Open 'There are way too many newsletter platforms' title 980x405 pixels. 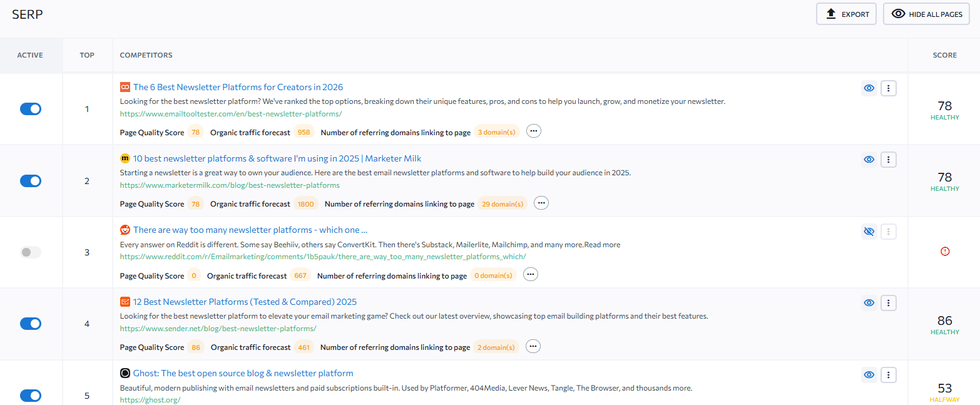(x=250, y=230)
